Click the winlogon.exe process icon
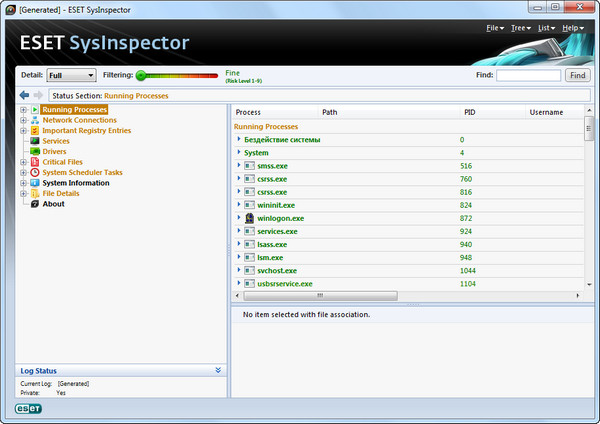600x424 pixels. [250, 218]
